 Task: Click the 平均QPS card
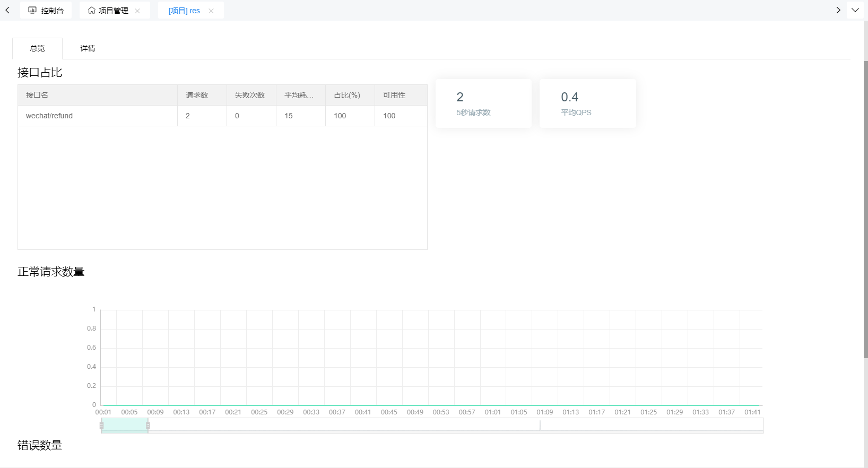click(x=588, y=103)
